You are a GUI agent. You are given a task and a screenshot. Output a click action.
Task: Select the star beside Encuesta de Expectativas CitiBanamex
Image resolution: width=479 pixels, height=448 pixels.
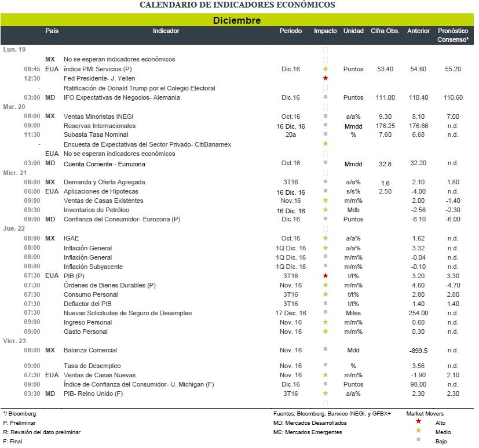[x=326, y=143]
